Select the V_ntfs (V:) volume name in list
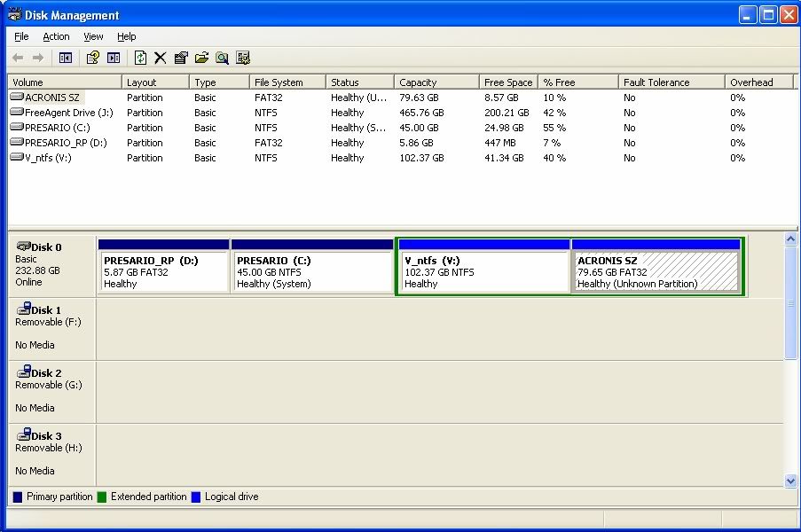This screenshot has height=532, width=801. 48,158
